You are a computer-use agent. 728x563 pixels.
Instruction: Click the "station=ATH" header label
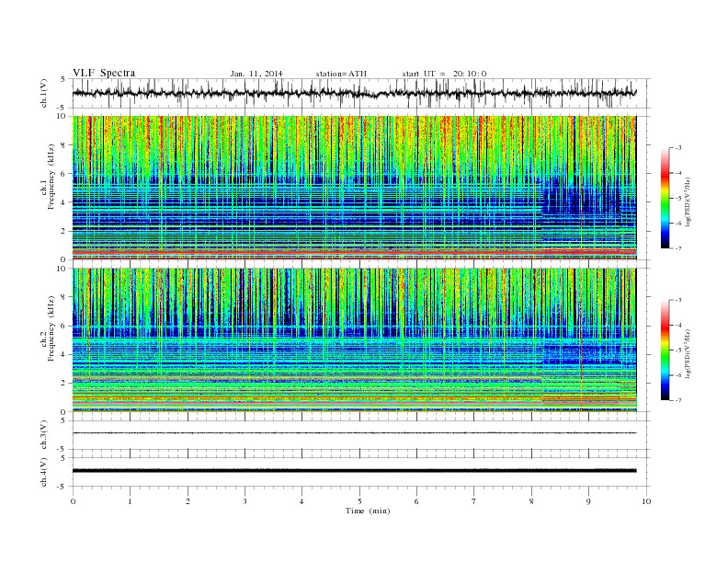coord(341,74)
